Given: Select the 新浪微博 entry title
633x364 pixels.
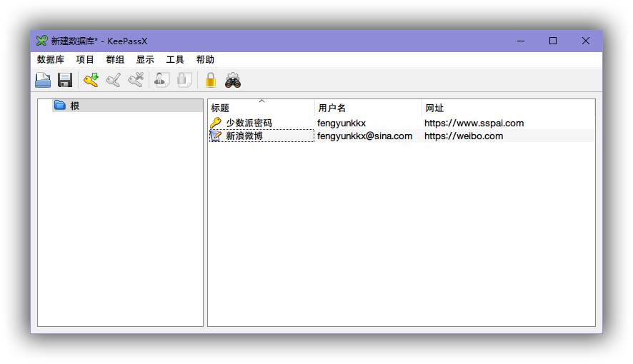Looking at the screenshot, I should pyautogui.click(x=244, y=136).
